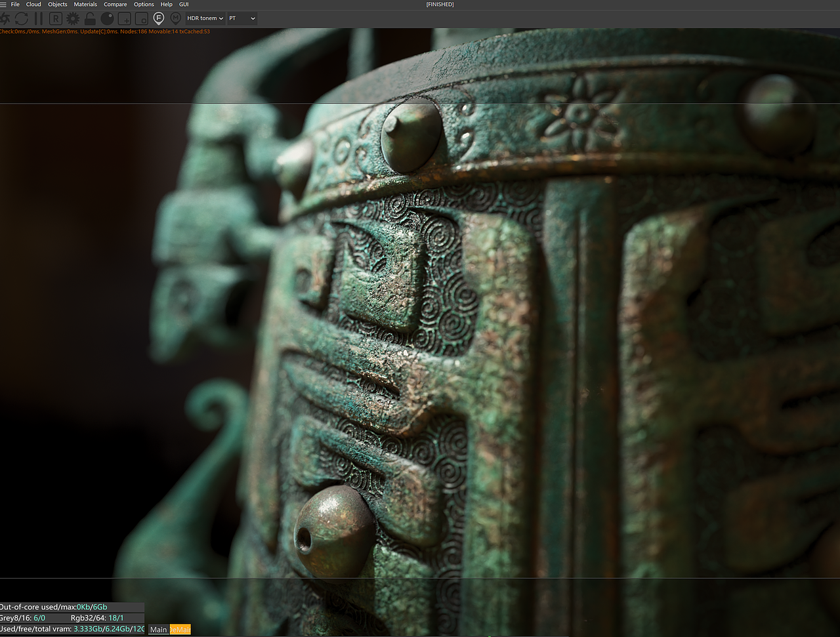Open the File menu
Screen dimensions: 840x637
coord(15,5)
